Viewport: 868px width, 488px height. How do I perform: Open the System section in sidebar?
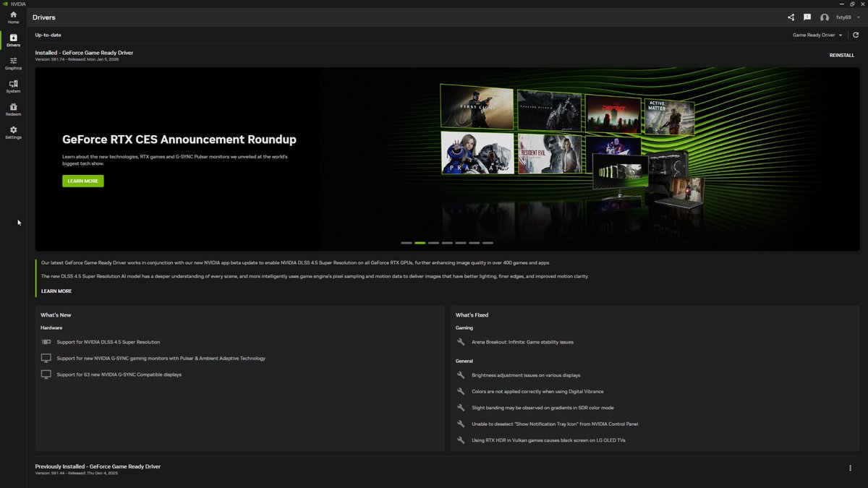coord(13,87)
